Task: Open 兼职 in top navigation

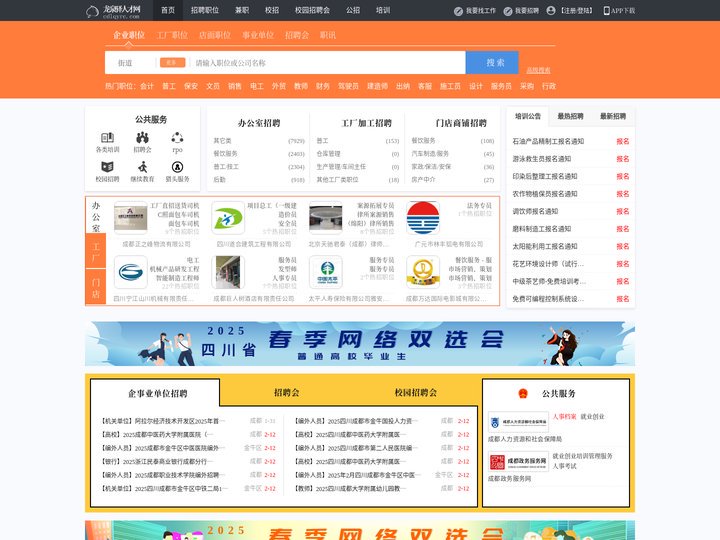Action: [242, 10]
